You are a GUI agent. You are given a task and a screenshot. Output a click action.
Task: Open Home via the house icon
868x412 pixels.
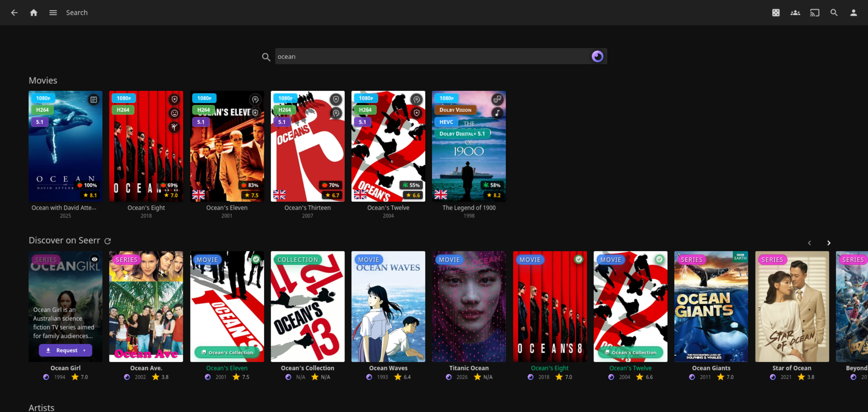[34, 13]
